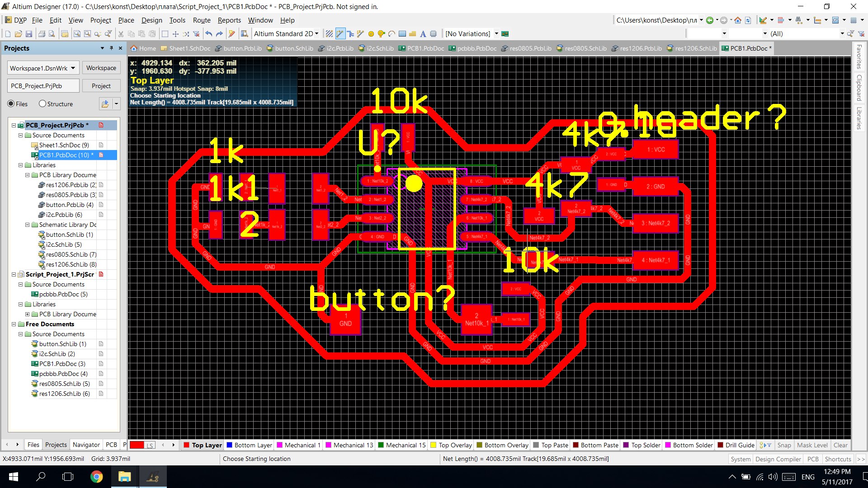
Task: Toggle the Top Layer visibility
Action: pyautogui.click(x=203, y=445)
